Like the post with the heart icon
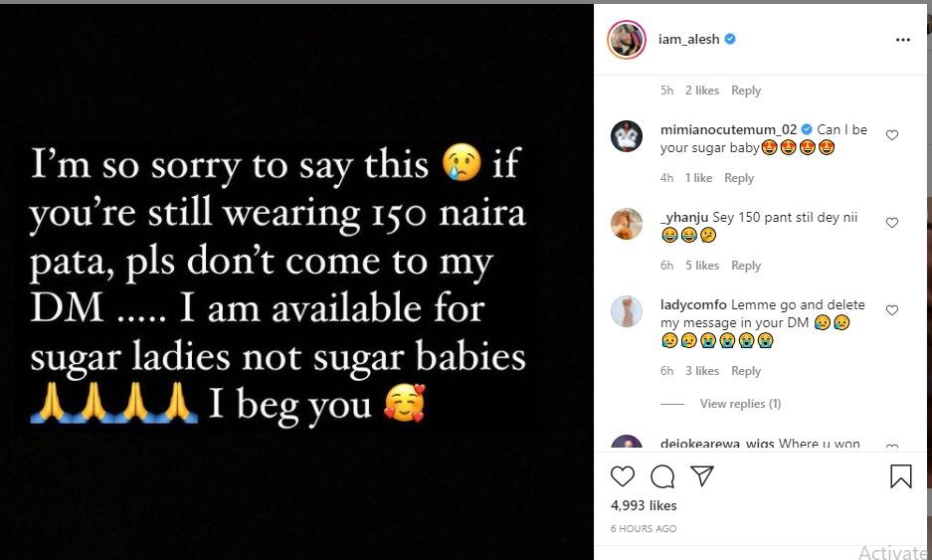 pyautogui.click(x=623, y=476)
